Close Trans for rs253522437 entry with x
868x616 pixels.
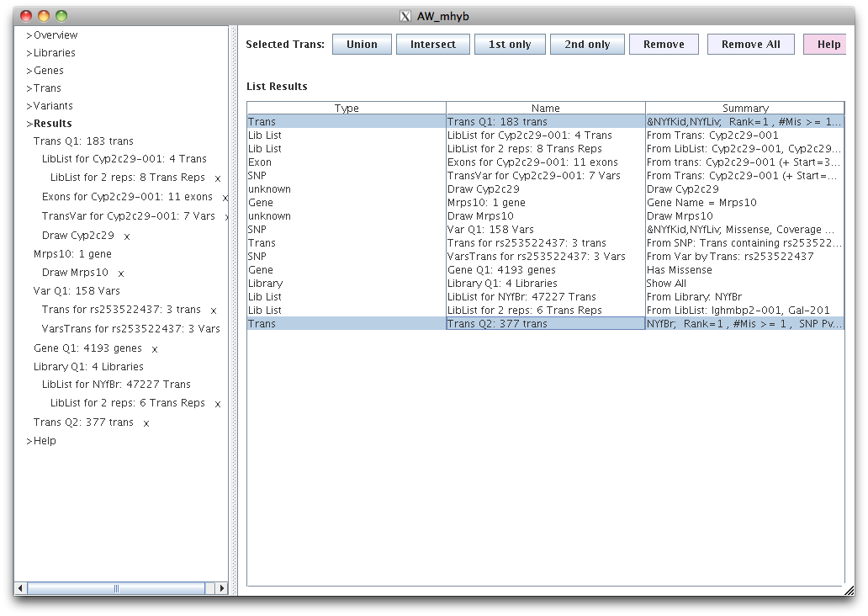(x=214, y=311)
